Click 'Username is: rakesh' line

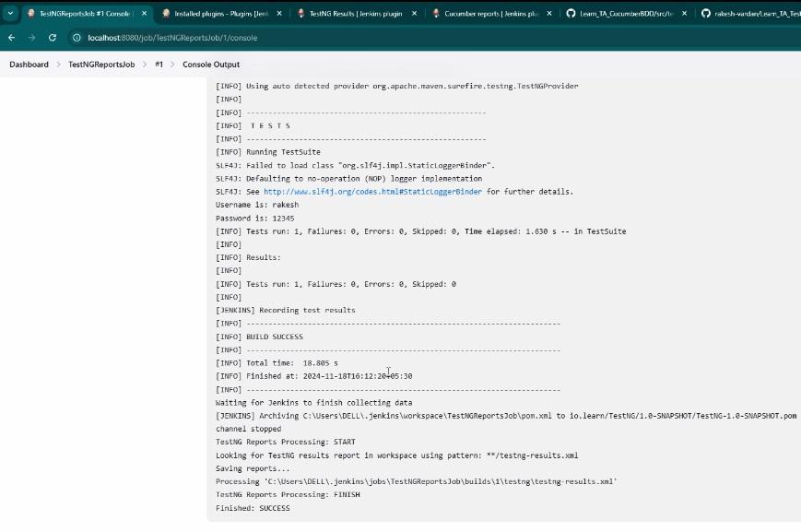point(257,205)
